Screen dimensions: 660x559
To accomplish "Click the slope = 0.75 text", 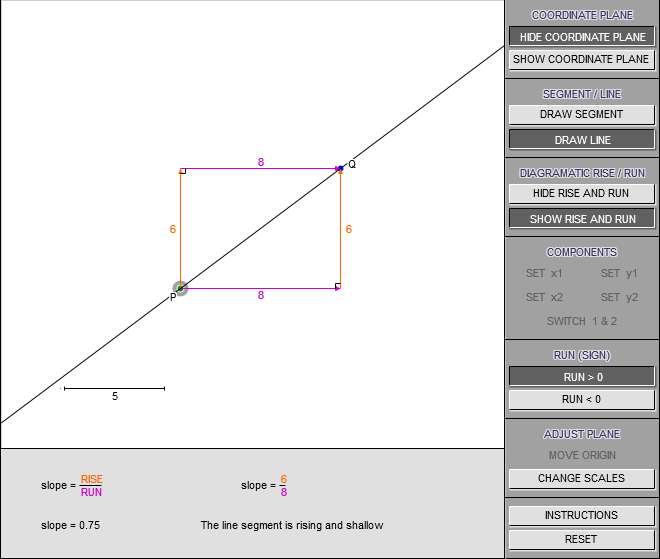I will pos(70,525).
